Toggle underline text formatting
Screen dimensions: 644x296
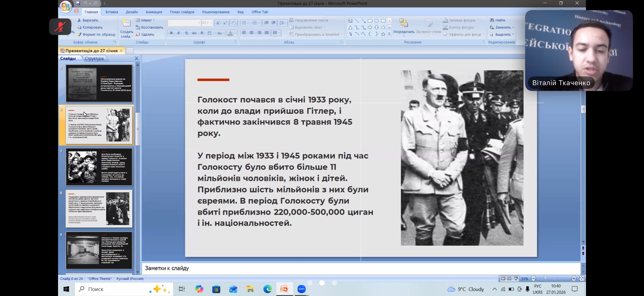(186, 33)
